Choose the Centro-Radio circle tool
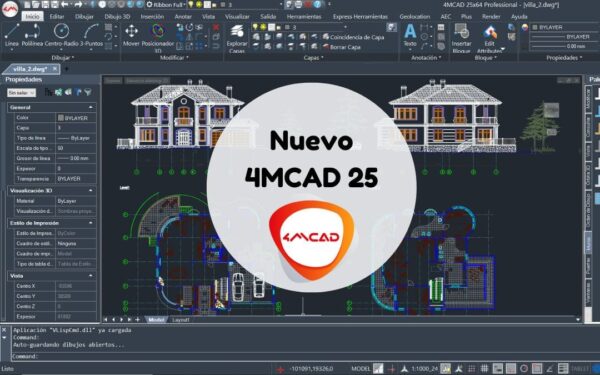Screen dimensions: 600x375 61,34
